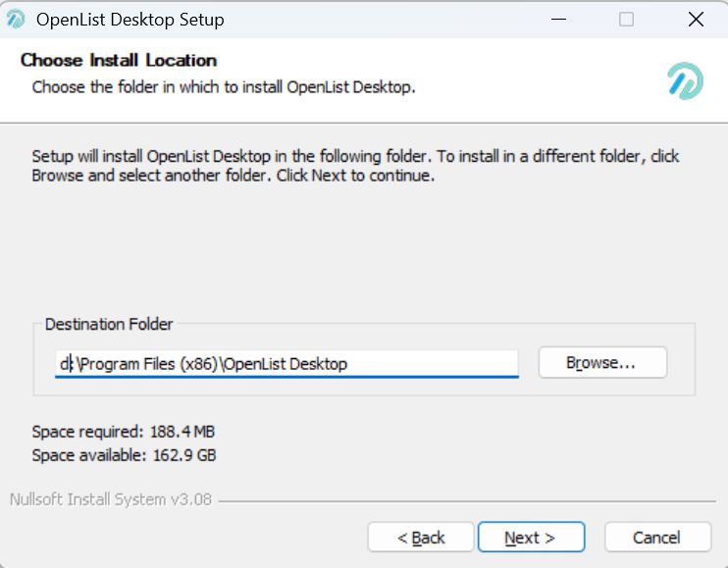The height and width of the screenshot is (568, 728).
Task: Close the setup window with the X
Action: (x=696, y=20)
